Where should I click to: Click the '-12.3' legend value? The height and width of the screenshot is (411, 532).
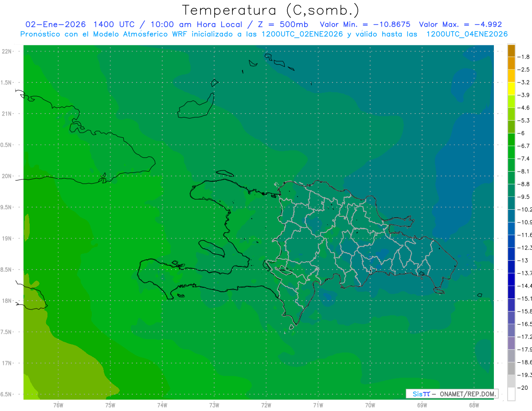(525, 247)
